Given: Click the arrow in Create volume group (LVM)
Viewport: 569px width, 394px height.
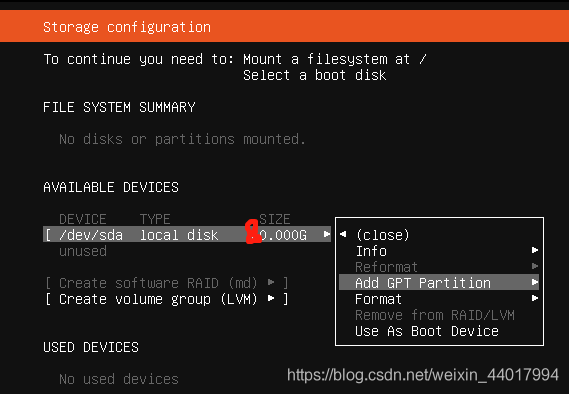Looking at the screenshot, I should (x=271, y=298).
